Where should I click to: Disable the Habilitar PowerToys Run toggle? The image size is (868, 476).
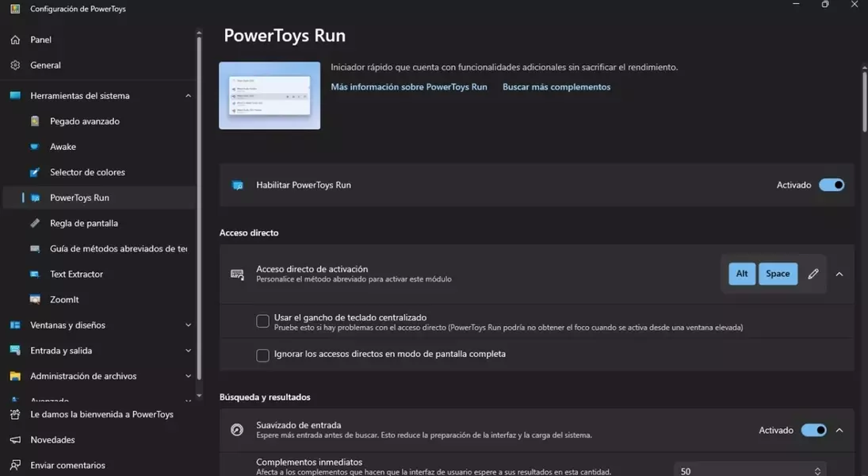coord(831,185)
